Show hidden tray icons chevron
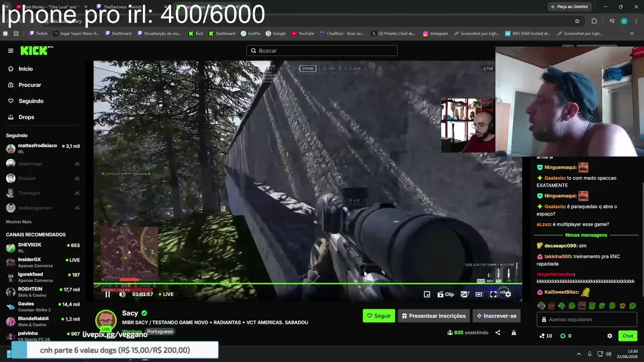Image resolution: width=644 pixels, height=362 pixels. pyautogui.click(x=579, y=353)
